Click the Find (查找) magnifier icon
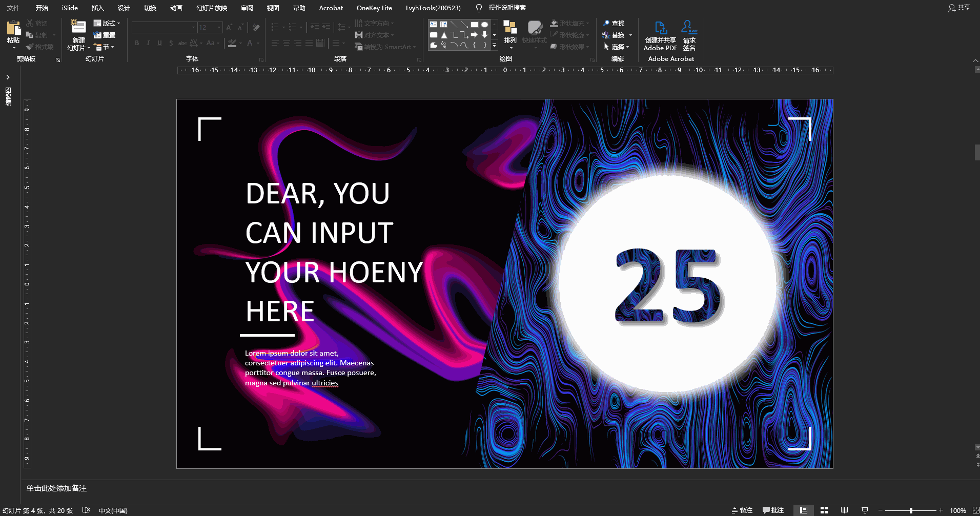Image resolution: width=980 pixels, height=516 pixels. pyautogui.click(x=606, y=24)
